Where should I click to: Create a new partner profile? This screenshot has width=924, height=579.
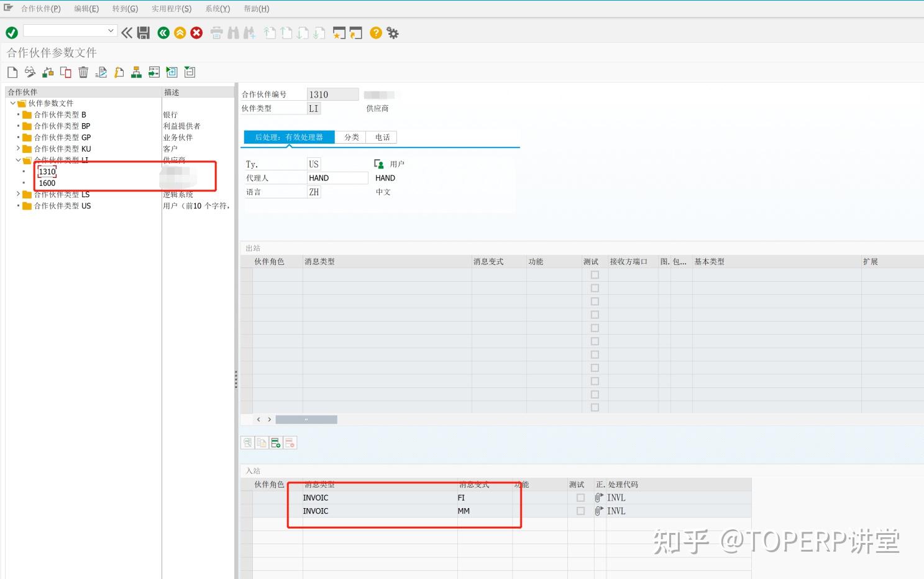[x=12, y=72]
